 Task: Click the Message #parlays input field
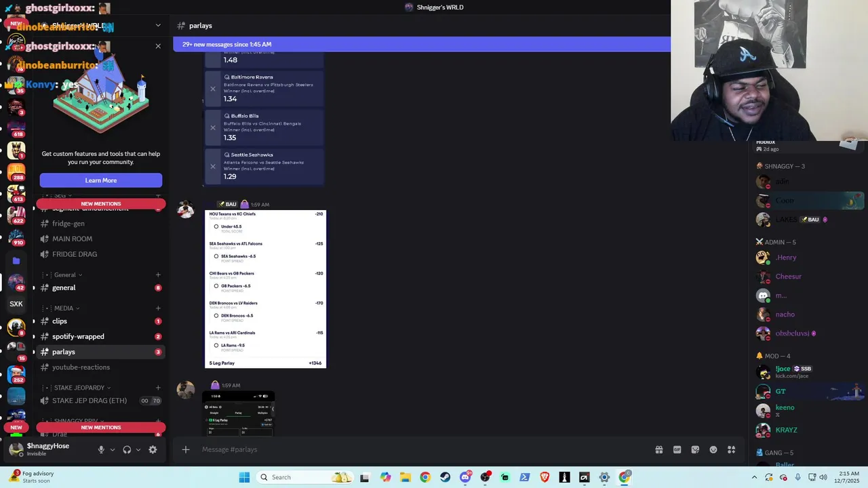(x=420, y=449)
